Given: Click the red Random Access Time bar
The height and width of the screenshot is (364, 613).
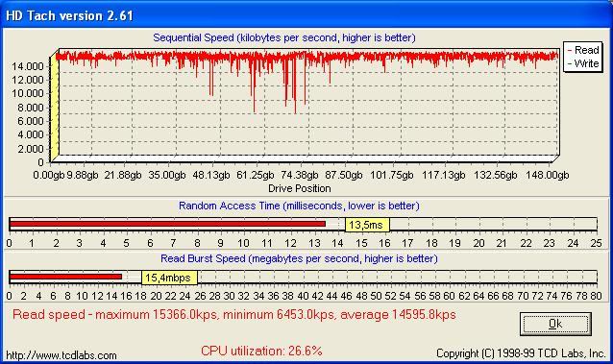Looking at the screenshot, I should click(167, 224).
